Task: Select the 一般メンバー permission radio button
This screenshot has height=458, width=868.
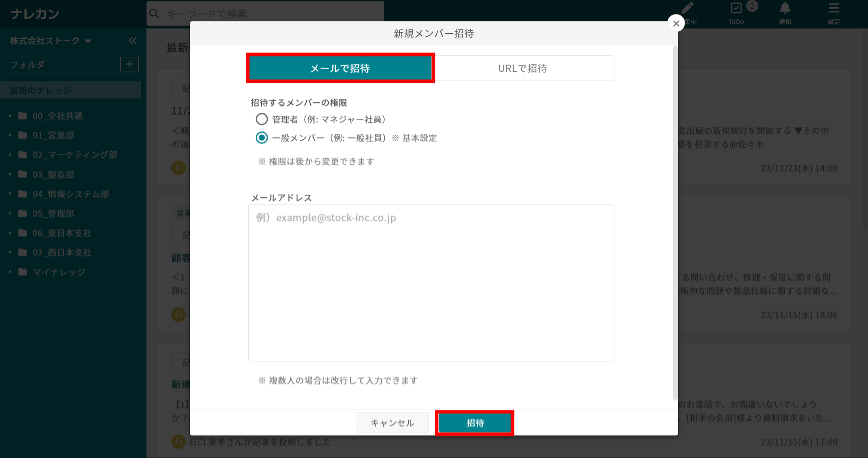Action: coord(262,138)
